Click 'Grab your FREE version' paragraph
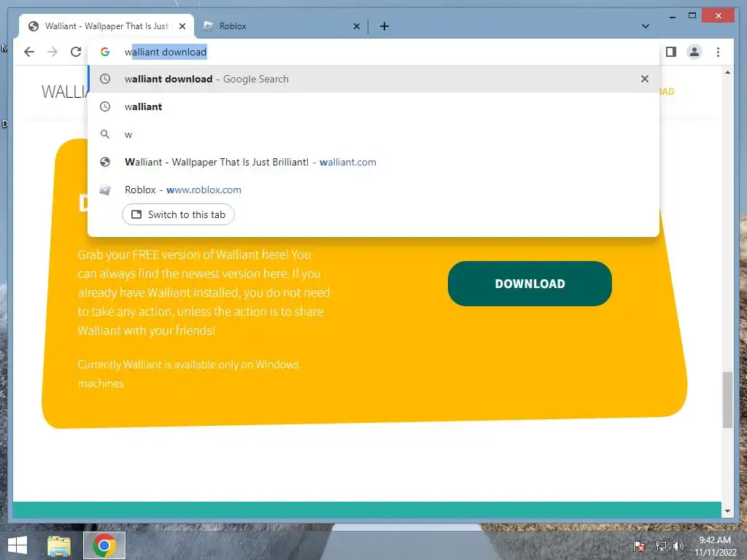The width and height of the screenshot is (747, 560). click(x=204, y=292)
